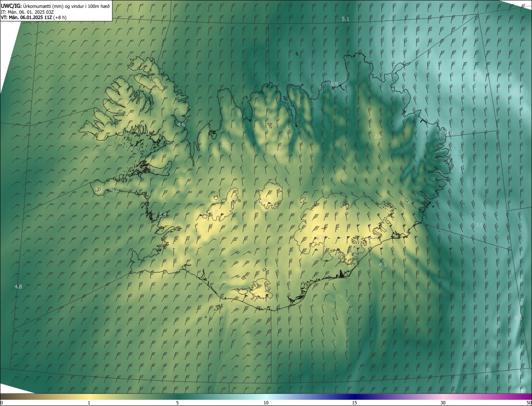Pick the pale yellow colour above the 1 tick

[x=89, y=396]
